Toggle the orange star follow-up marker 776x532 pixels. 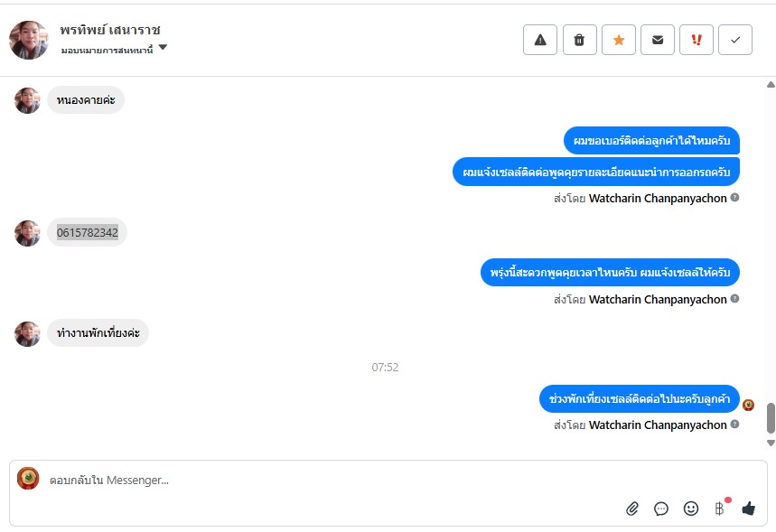pos(619,40)
